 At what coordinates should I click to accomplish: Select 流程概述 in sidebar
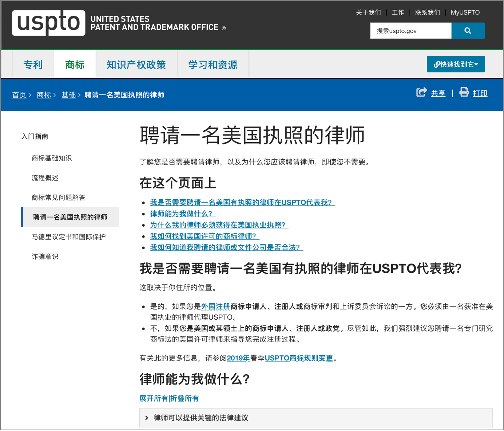click(x=45, y=178)
